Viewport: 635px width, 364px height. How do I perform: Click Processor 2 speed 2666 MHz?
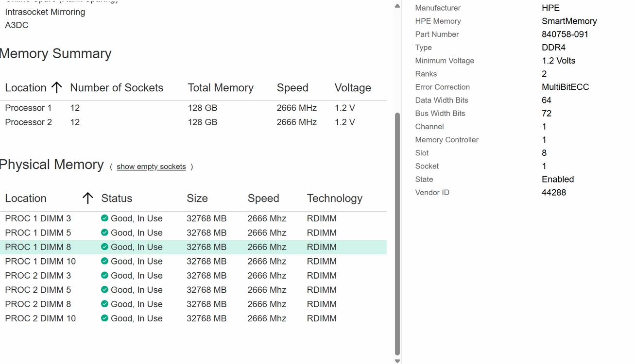pos(296,122)
